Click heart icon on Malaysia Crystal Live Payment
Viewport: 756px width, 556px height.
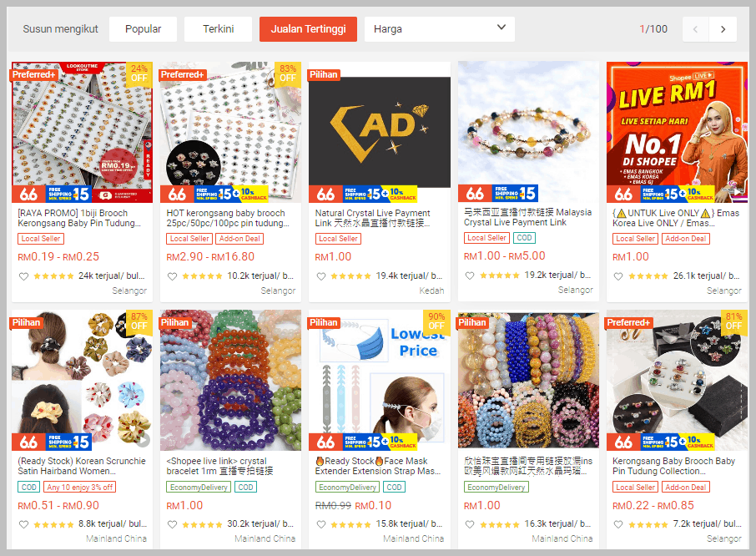point(469,275)
